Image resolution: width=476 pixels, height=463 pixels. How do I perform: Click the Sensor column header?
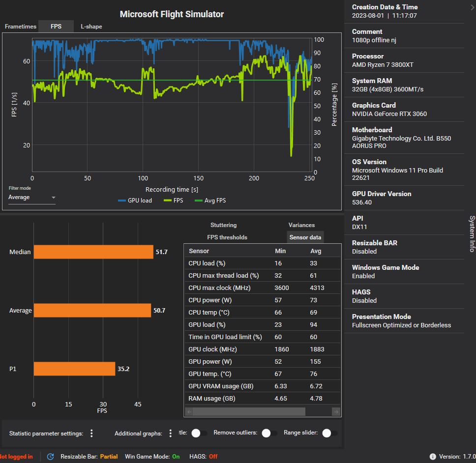(x=199, y=251)
